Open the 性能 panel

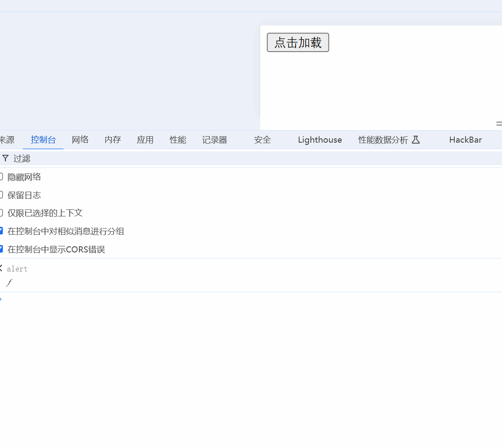click(x=178, y=140)
